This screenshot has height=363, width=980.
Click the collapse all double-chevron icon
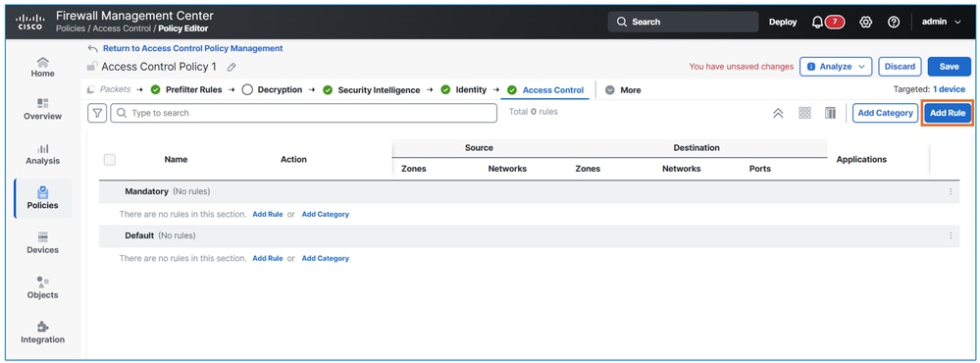(x=778, y=113)
